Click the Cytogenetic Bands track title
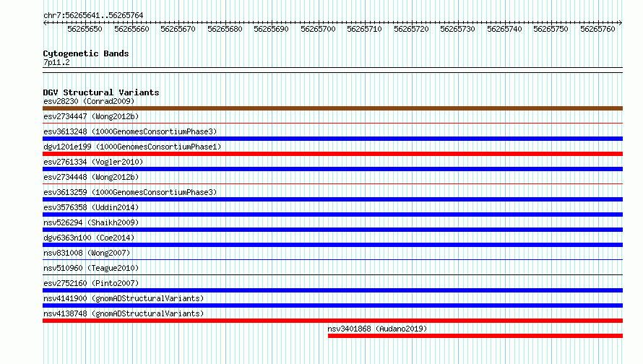 click(86, 53)
